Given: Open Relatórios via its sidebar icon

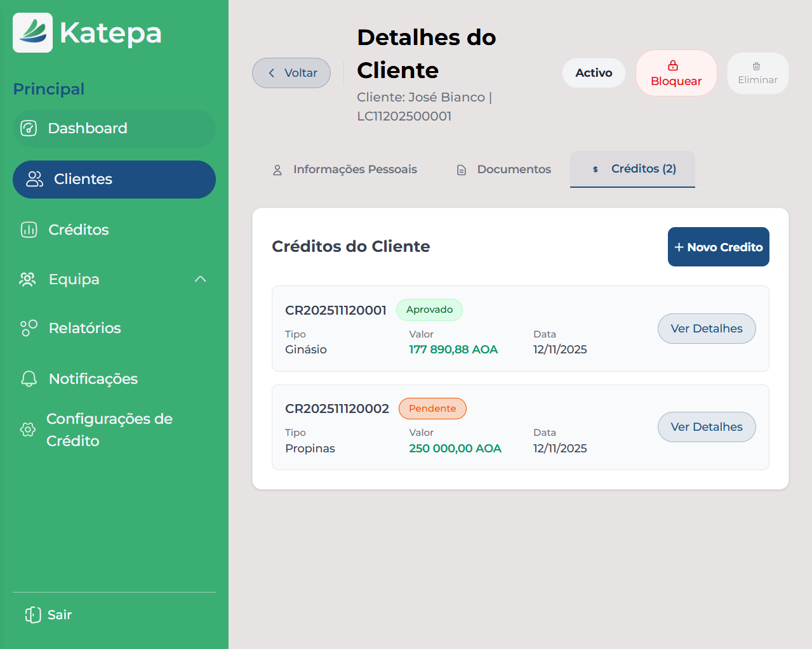Looking at the screenshot, I should [29, 328].
